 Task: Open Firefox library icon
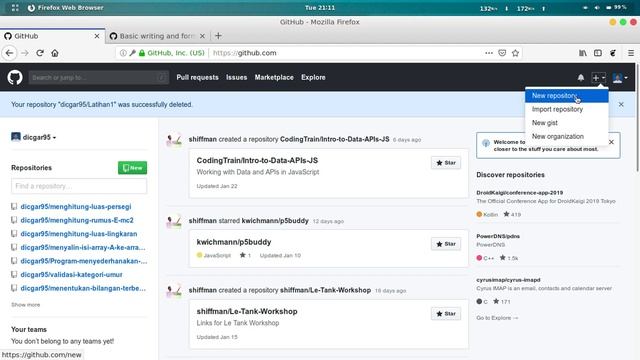(583, 53)
